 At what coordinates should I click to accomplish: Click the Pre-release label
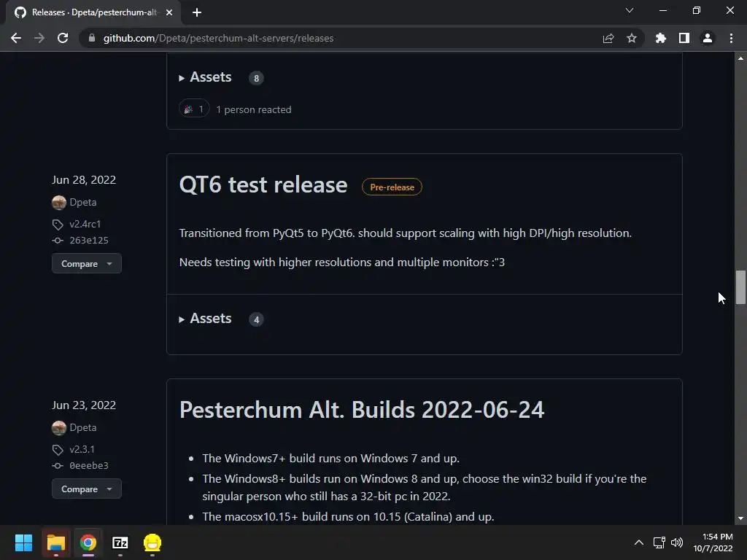(x=392, y=187)
